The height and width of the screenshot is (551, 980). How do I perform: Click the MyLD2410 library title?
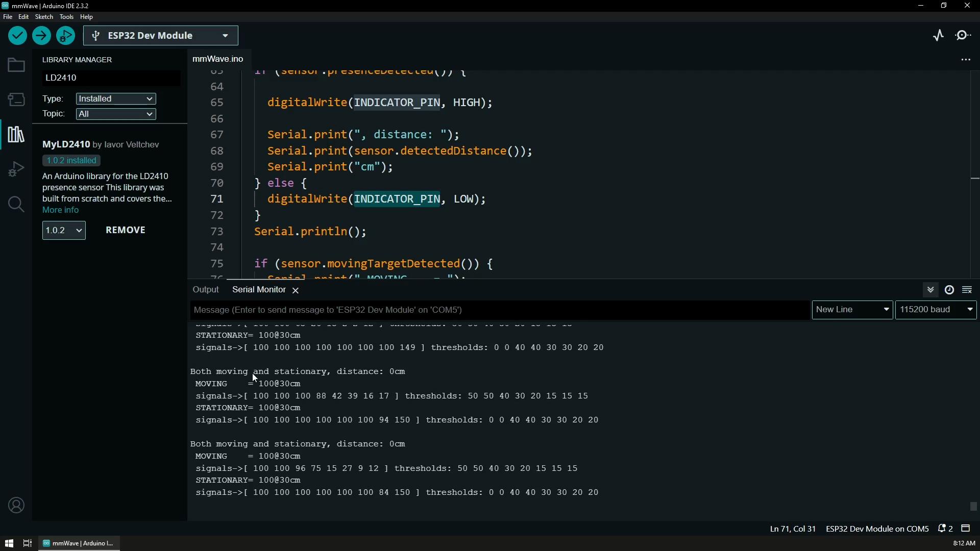(66, 145)
